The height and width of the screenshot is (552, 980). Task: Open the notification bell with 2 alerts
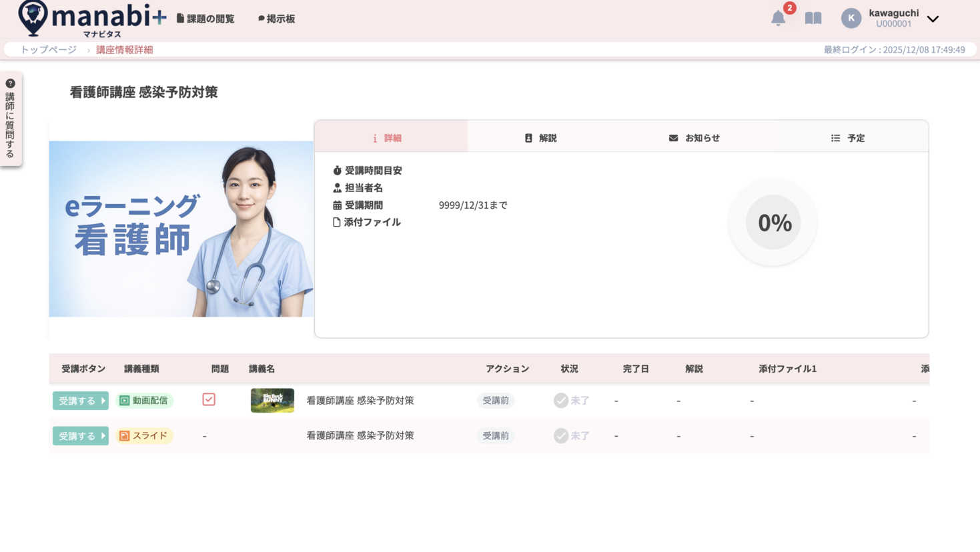pyautogui.click(x=778, y=17)
